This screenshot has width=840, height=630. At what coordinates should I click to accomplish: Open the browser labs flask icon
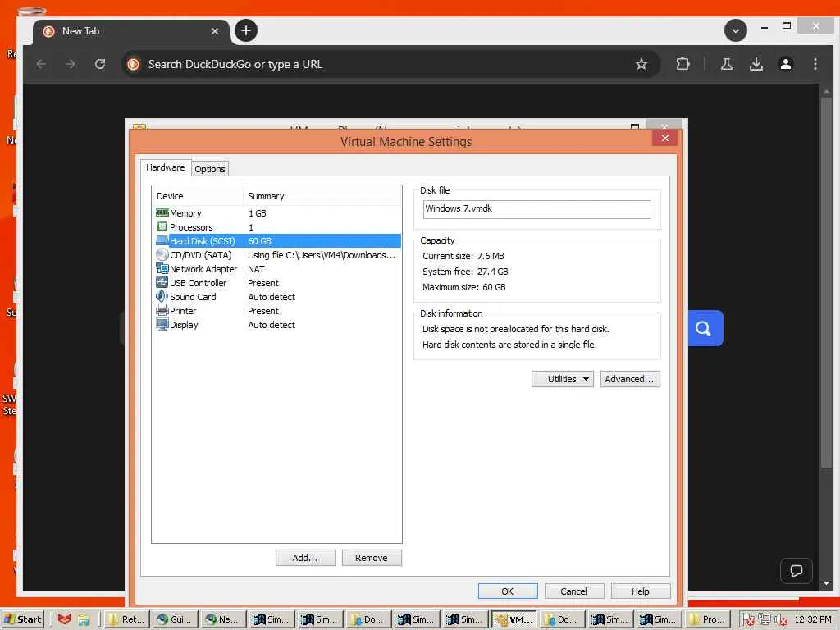click(727, 64)
